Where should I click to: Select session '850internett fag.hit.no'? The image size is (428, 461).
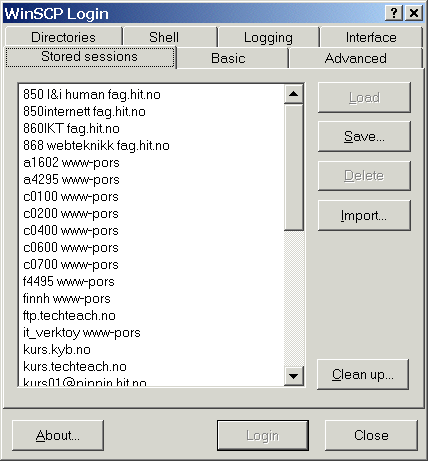[151, 111]
